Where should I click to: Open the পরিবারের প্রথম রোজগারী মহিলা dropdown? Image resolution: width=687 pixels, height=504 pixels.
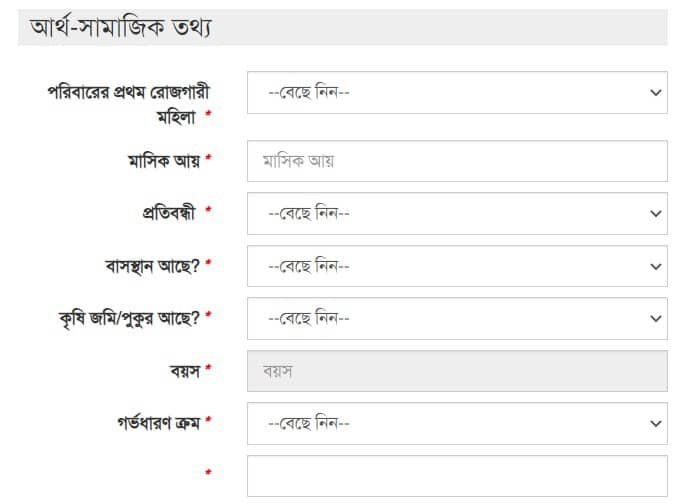click(456, 93)
